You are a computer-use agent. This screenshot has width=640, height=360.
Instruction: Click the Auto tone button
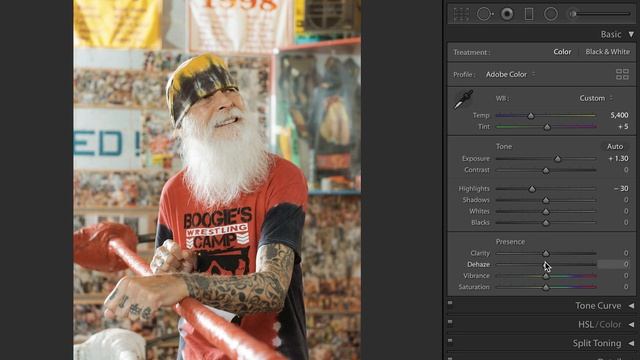pos(615,146)
